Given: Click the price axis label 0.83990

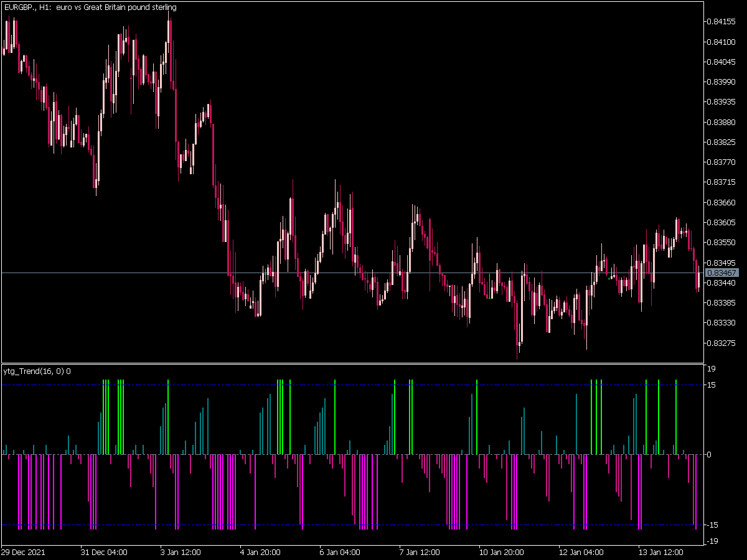Looking at the screenshot, I should [721, 82].
